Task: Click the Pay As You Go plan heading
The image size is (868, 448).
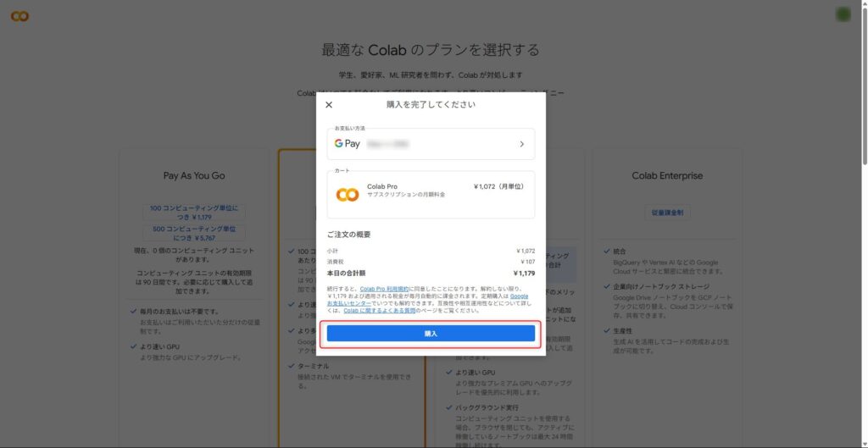Action: pos(194,176)
